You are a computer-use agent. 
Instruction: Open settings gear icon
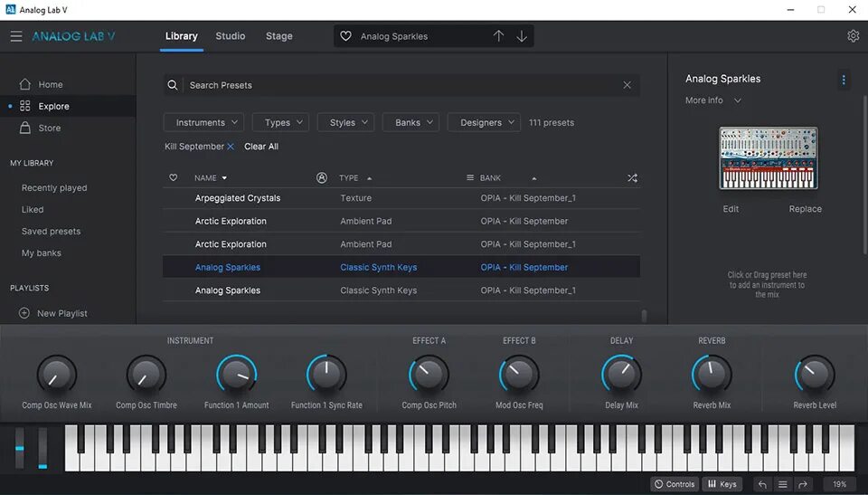(x=853, y=36)
